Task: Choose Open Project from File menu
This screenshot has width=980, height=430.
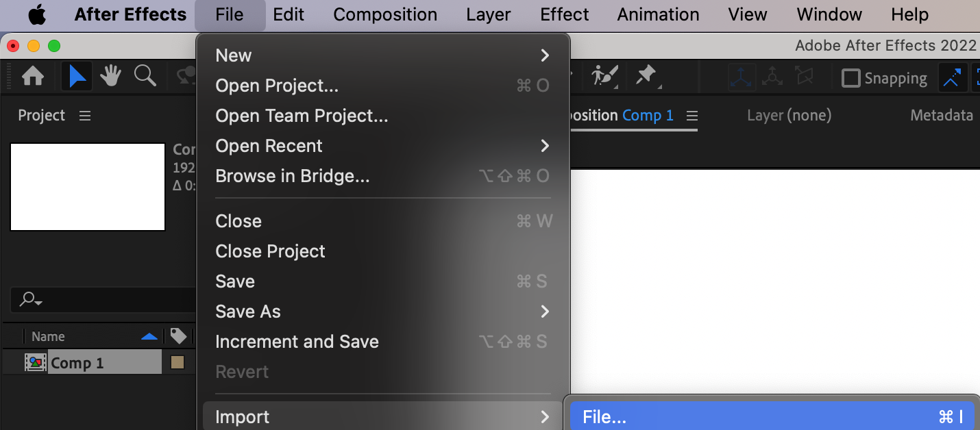Action: [277, 86]
